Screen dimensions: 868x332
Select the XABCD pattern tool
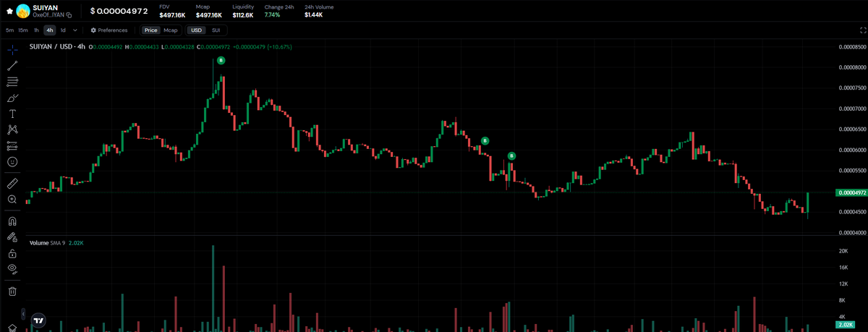pyautogui.click(x=12, y=129)
